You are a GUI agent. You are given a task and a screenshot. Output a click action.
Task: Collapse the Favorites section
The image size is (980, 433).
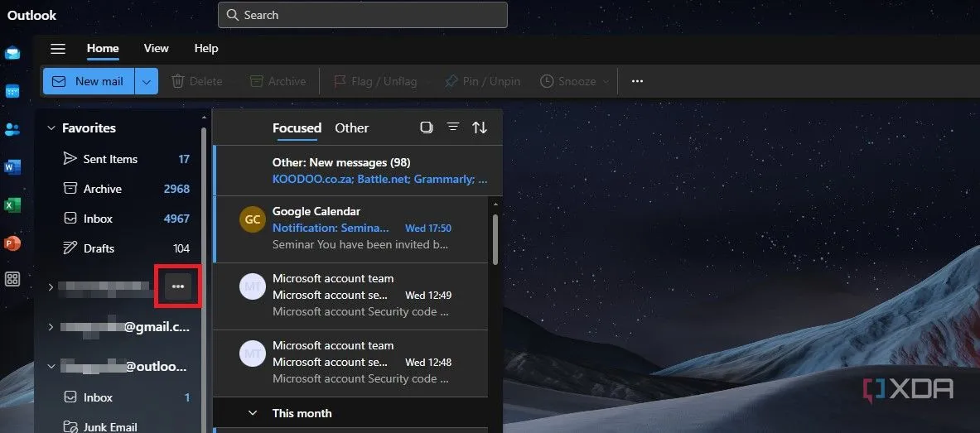[x=51, y=128]
